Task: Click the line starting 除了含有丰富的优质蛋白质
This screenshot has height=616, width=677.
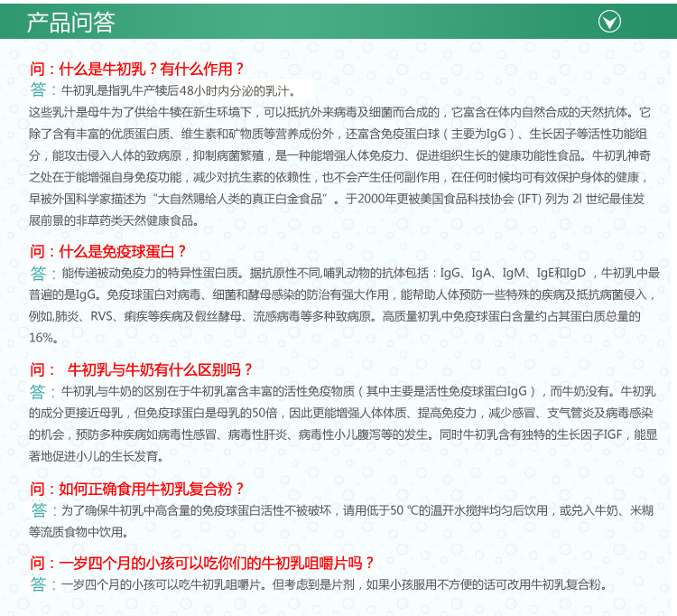Action: [x=338, y=134]
